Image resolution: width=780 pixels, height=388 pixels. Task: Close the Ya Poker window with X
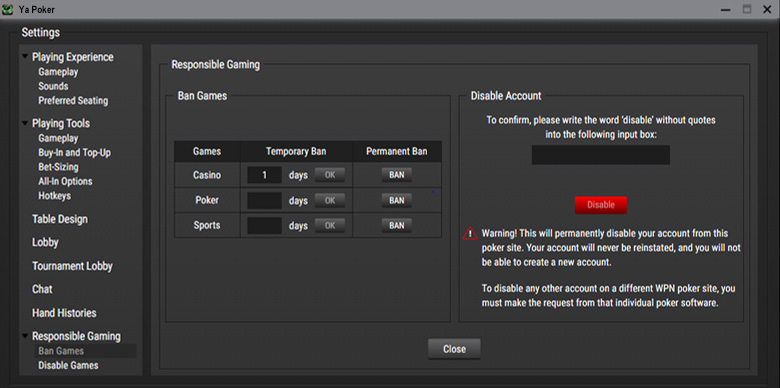767,9
